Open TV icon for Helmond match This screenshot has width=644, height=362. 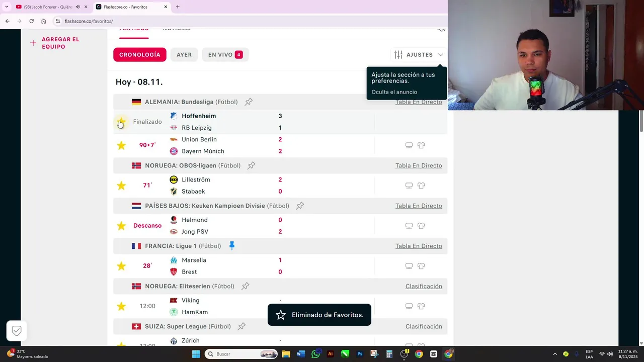point(409,226)
